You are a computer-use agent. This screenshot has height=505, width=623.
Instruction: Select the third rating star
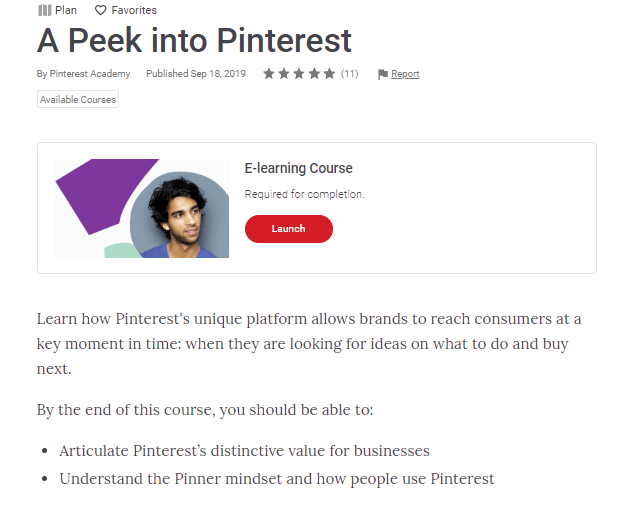click(299, 74)
